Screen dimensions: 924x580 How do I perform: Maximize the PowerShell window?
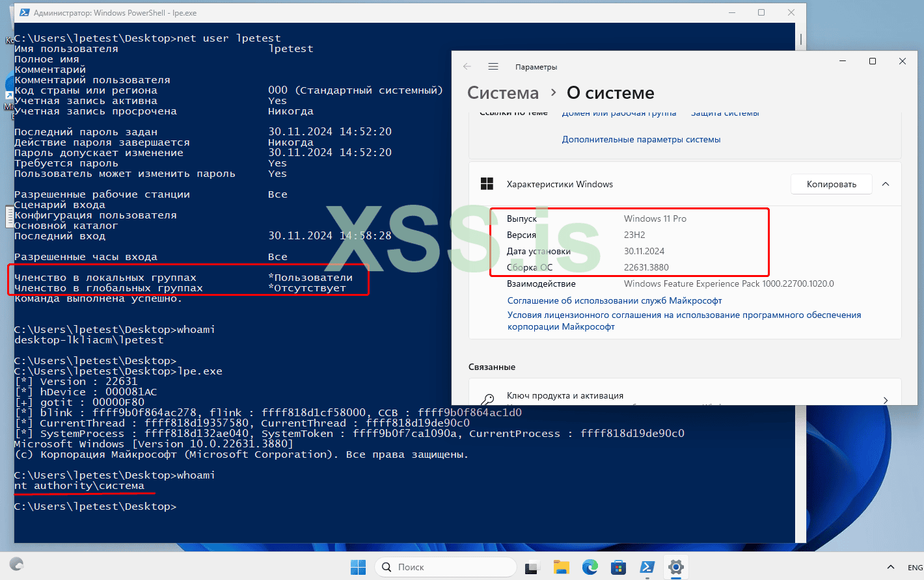[x=761, y=12]
